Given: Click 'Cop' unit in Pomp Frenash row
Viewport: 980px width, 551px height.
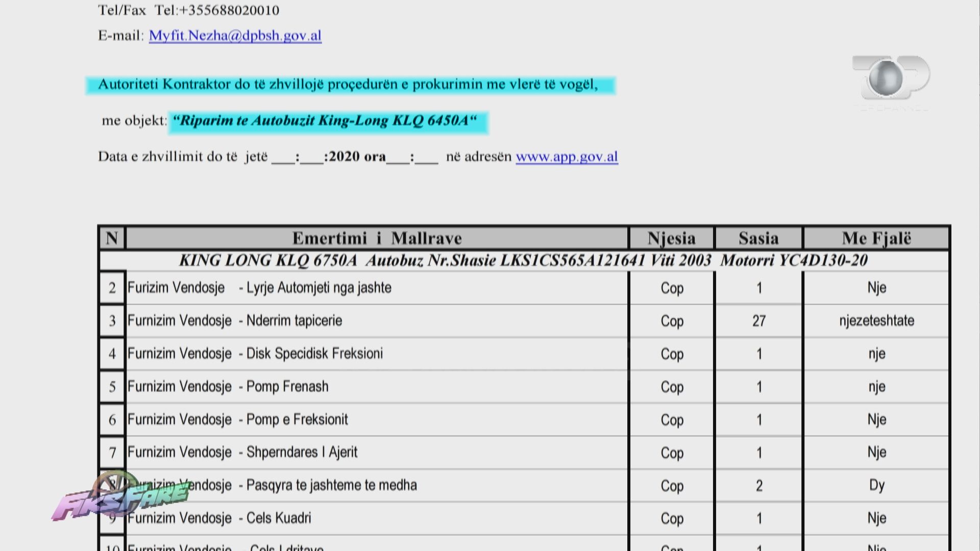Looking at the screenshot, I should click(x=672, y=387).
